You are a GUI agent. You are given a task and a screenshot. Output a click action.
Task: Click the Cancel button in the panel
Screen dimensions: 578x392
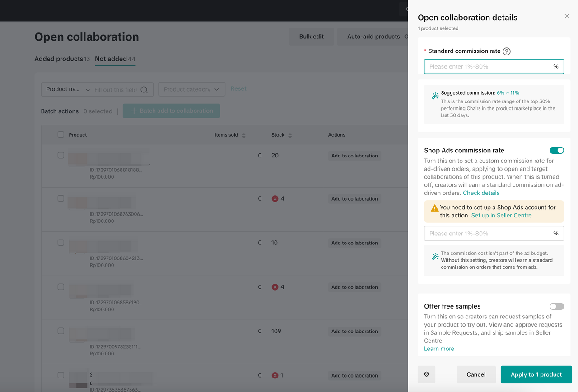point(476,374)
